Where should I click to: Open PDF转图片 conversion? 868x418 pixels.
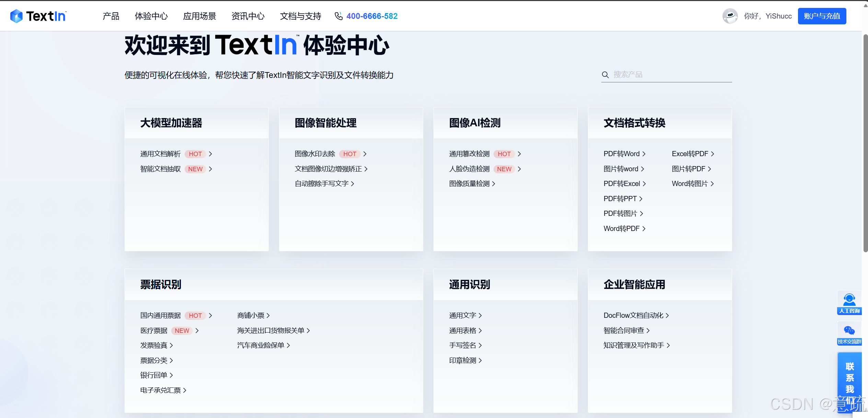621,214
